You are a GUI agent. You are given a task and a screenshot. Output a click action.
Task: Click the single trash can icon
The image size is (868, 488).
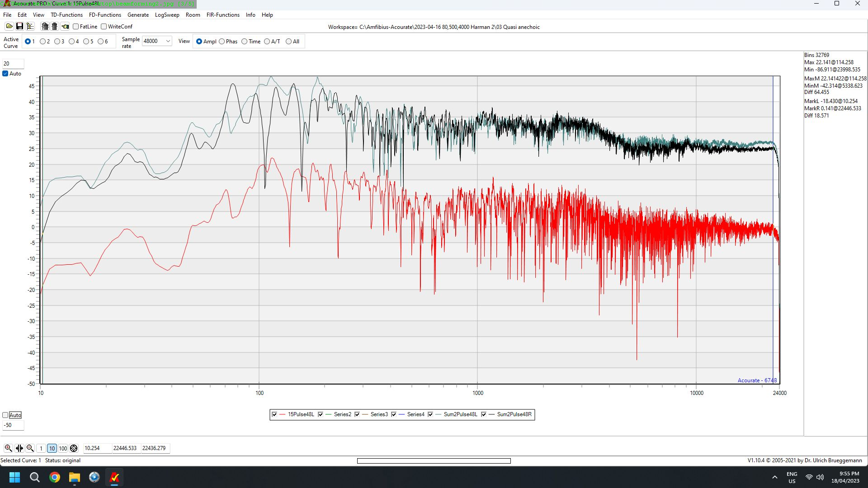55,26
